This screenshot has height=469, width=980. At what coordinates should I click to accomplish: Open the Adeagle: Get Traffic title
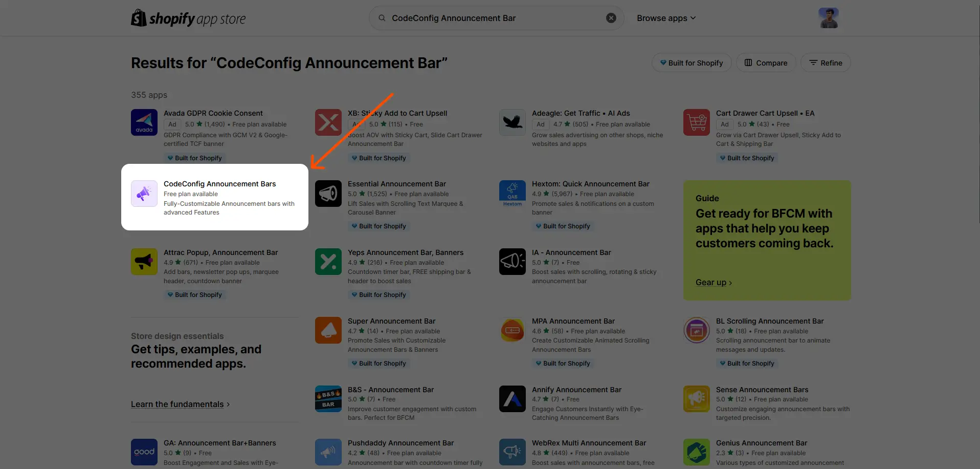pos(581,113)
